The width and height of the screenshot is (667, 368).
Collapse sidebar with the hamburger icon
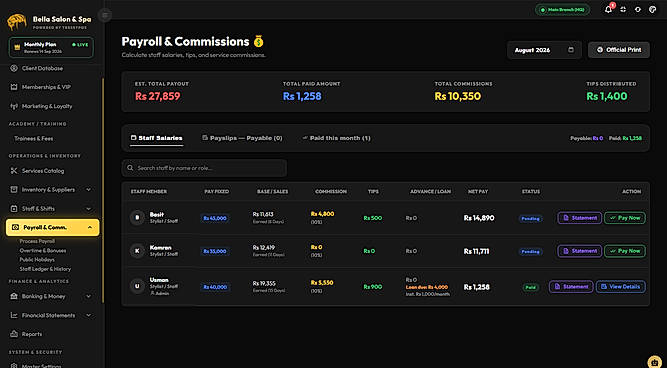105,16
